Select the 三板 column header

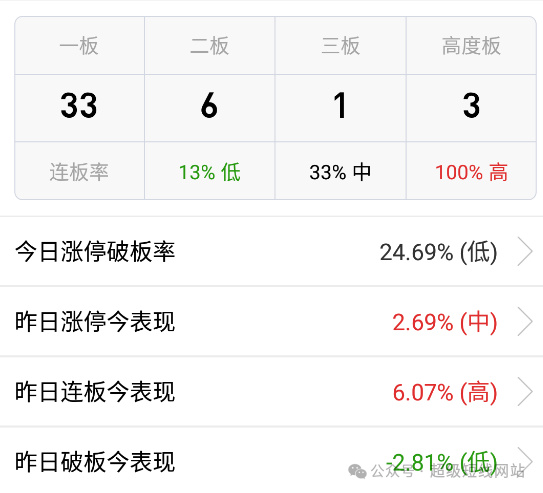click(340, 46)
